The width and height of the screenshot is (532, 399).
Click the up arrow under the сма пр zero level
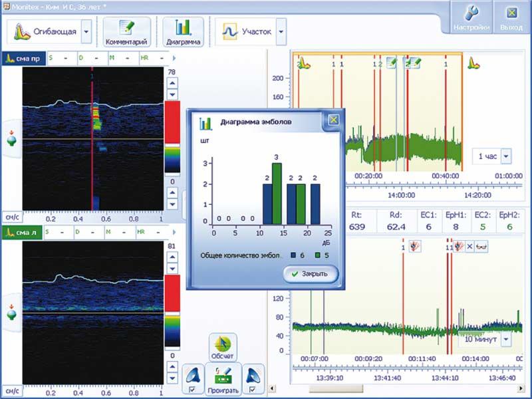[172, 192]
